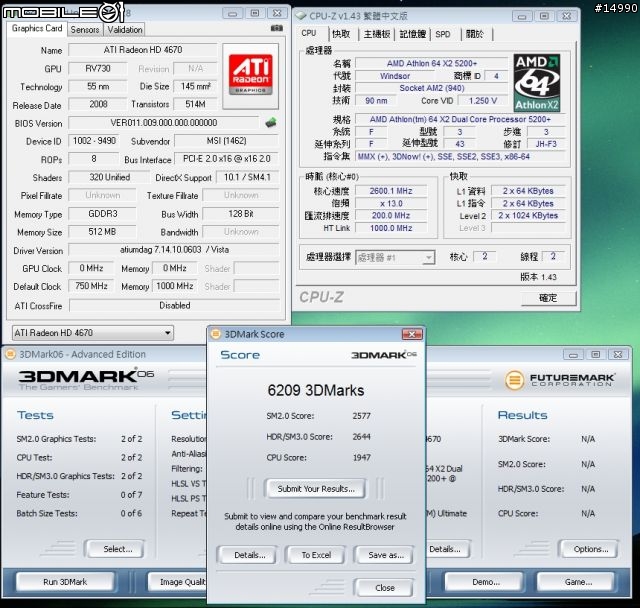The image size is (640, 608).
Task: Expand the CPU-Z processor selection dropdown
Action: click(x=428, y=258)
